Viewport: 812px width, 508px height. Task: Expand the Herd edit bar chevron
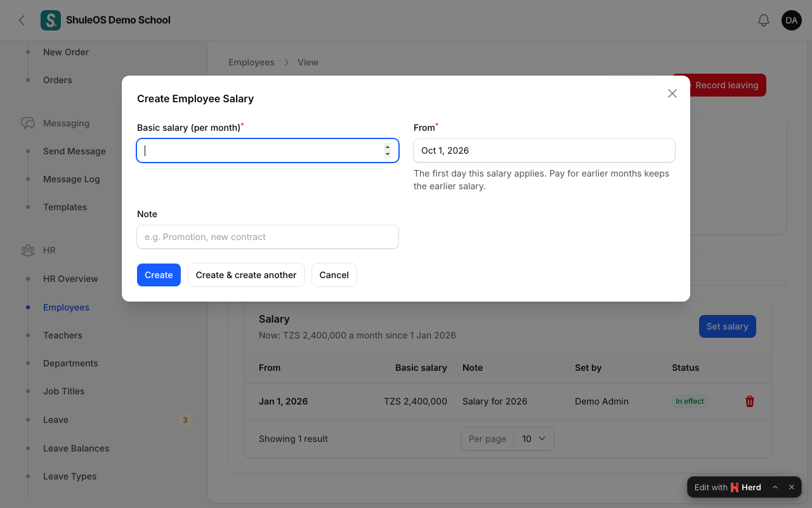click(x=775, y=487)
